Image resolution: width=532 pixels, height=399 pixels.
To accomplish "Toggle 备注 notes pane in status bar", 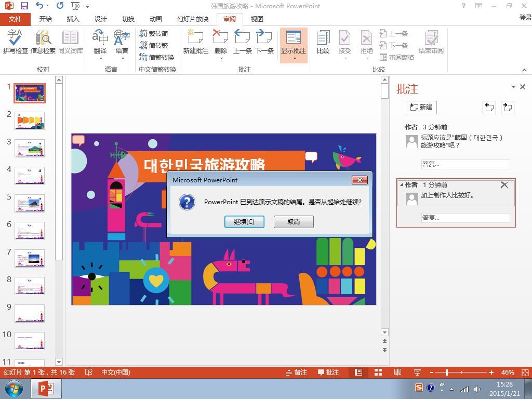I will coord(297,372).
